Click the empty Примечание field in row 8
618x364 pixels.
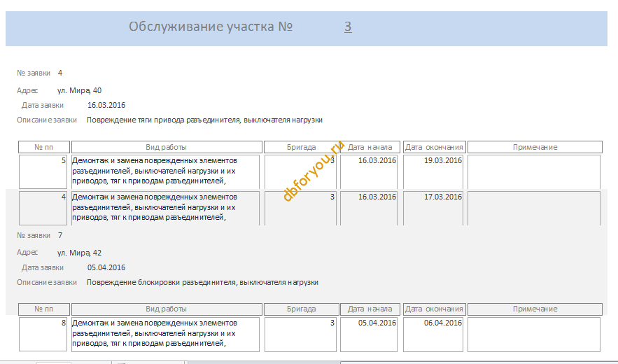(x=534, y=334)
